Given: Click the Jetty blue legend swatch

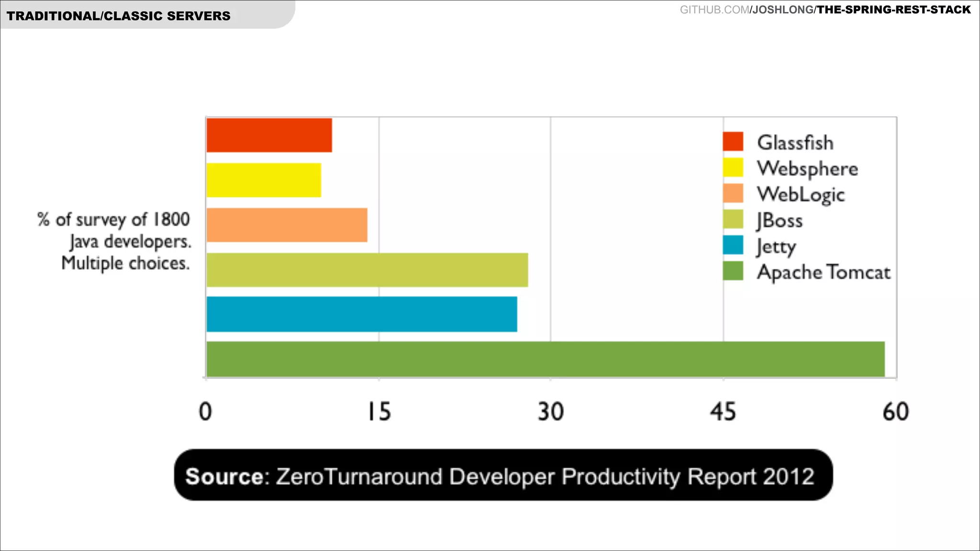Looking at the screenshot, I should click(x=733, y=245).
